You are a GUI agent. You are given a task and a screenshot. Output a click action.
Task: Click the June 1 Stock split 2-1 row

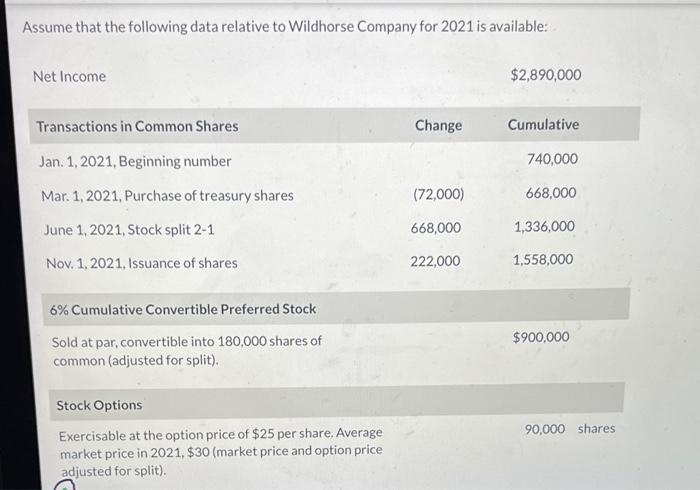tap(308, 228)
